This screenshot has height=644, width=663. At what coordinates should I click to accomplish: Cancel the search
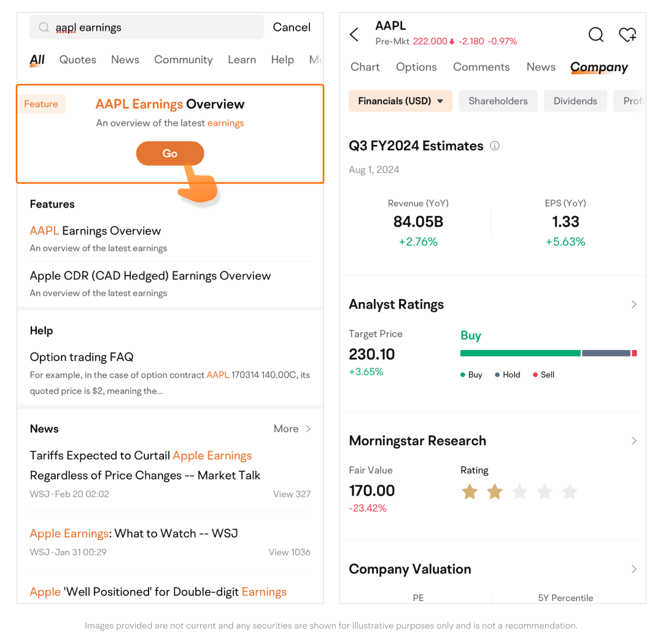tap(292, 28)
